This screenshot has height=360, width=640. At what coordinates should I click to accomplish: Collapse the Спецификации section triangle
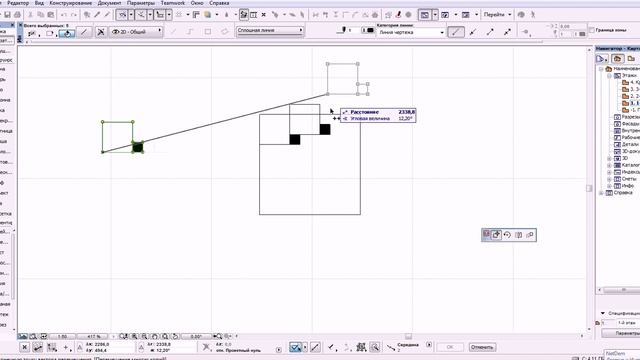pos(603,313)
